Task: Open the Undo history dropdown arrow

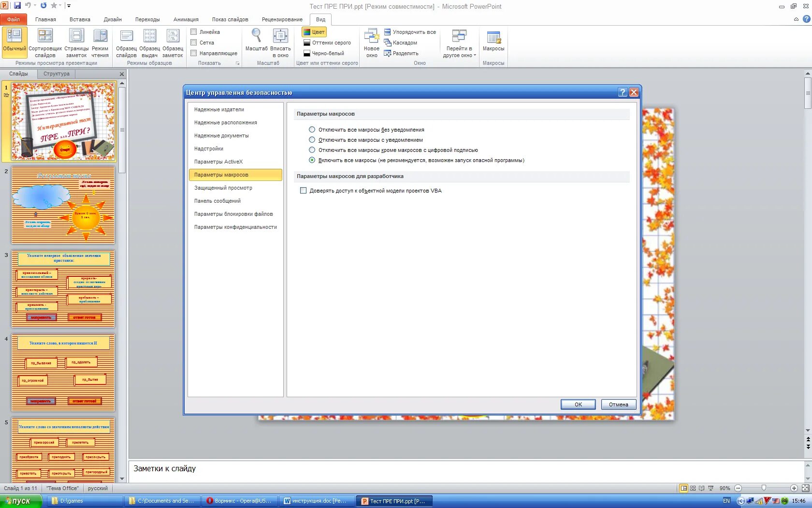Action: pyautogui.click(x=35, y=6)
